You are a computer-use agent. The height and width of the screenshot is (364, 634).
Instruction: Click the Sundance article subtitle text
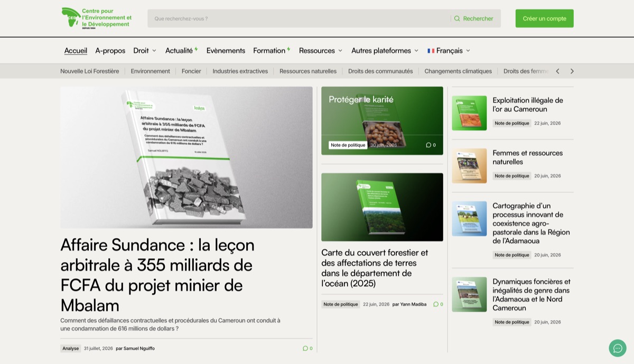pos(170,324)
